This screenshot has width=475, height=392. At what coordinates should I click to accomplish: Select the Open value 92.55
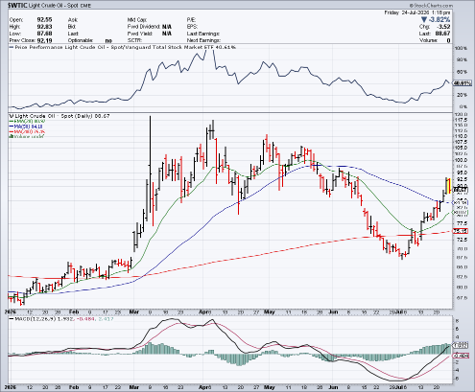44,20
